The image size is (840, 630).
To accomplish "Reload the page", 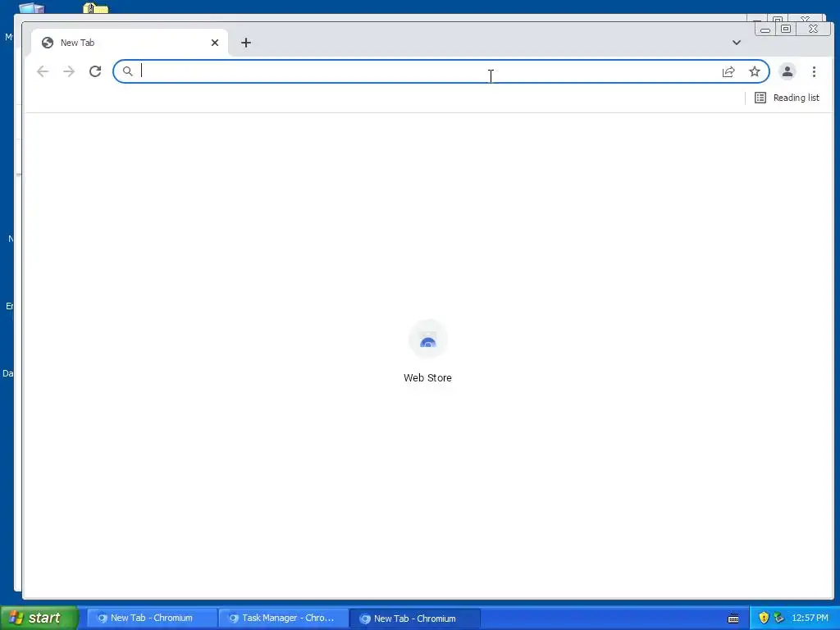I will pos(95,71).
